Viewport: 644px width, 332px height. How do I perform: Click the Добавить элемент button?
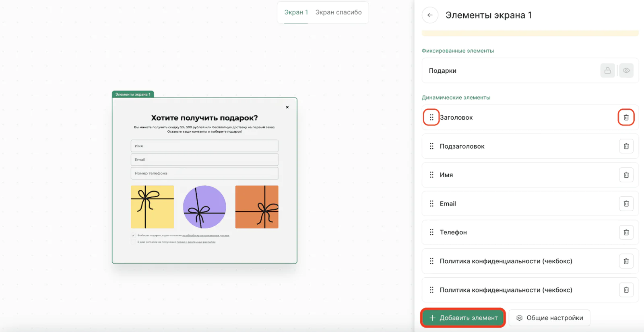coord(463,318)
